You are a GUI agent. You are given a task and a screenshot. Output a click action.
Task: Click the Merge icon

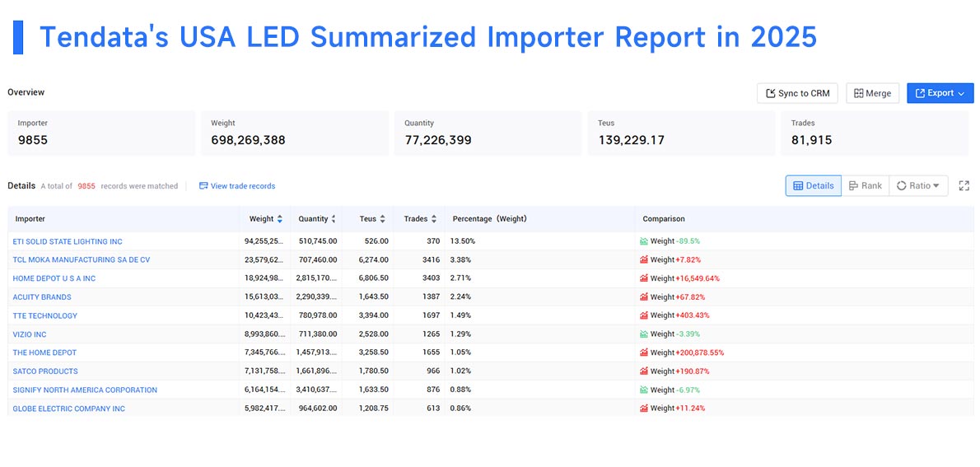pyautogui.click(x=859, y=93)
